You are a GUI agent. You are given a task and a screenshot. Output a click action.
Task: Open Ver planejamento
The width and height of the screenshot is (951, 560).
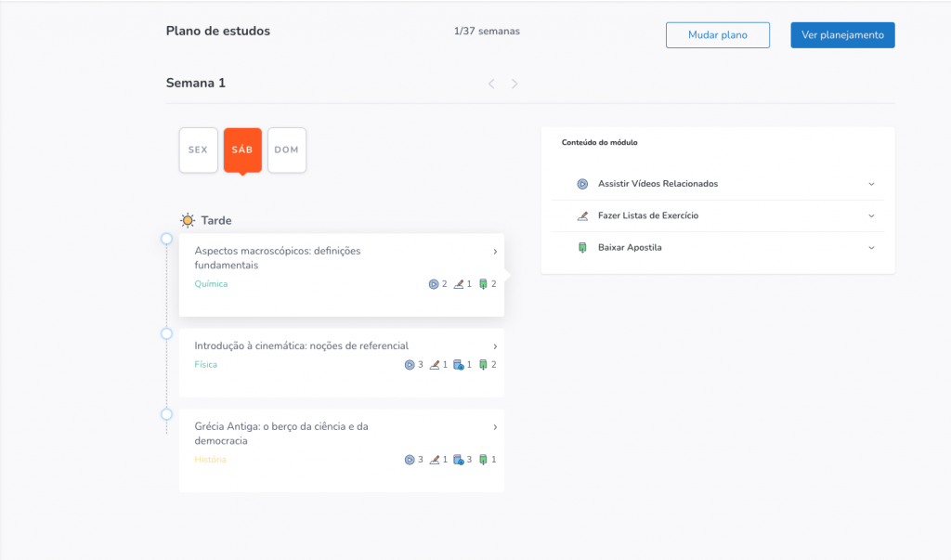point(842,35)
